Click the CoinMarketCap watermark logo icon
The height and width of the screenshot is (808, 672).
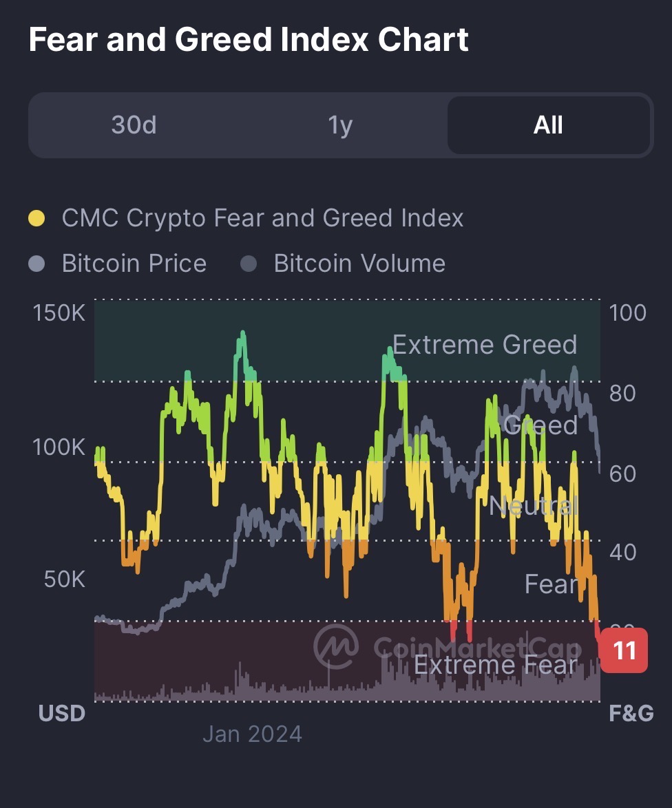pyautogui.click(x=336, y=646)
